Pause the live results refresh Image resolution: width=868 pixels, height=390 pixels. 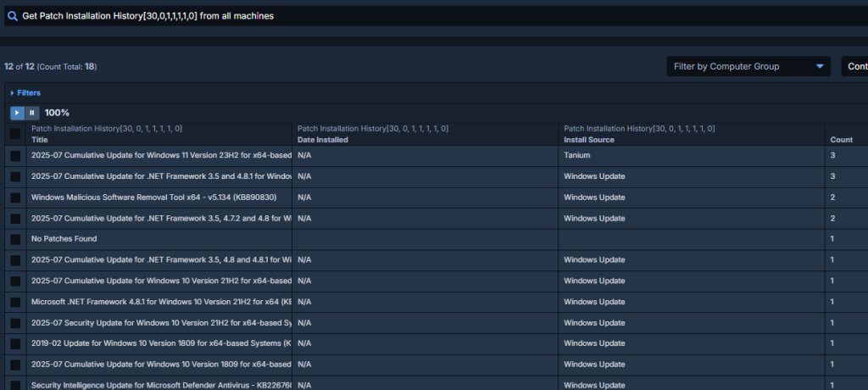(x=32, y=112)
